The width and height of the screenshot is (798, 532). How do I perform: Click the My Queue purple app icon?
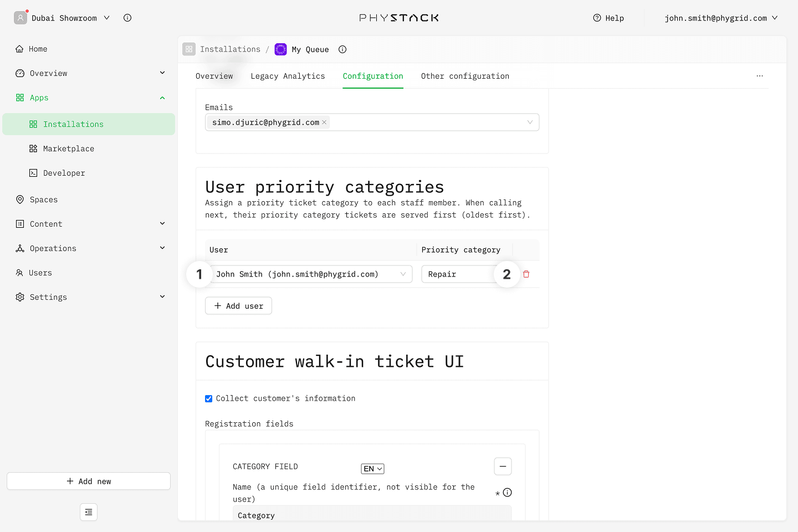coord(281,49)
